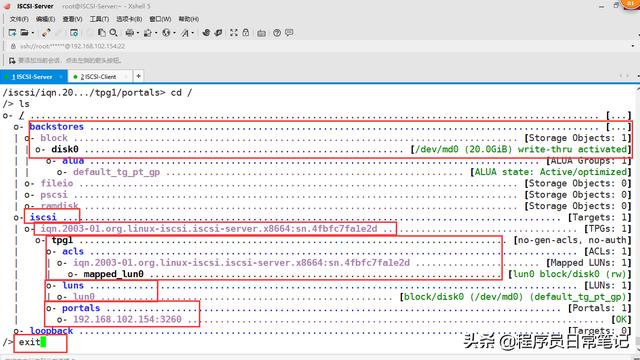The height and width of the screenshot is (360, 640).
Task: Open the 编辑(E) menu
Action: tap(45, 19)
